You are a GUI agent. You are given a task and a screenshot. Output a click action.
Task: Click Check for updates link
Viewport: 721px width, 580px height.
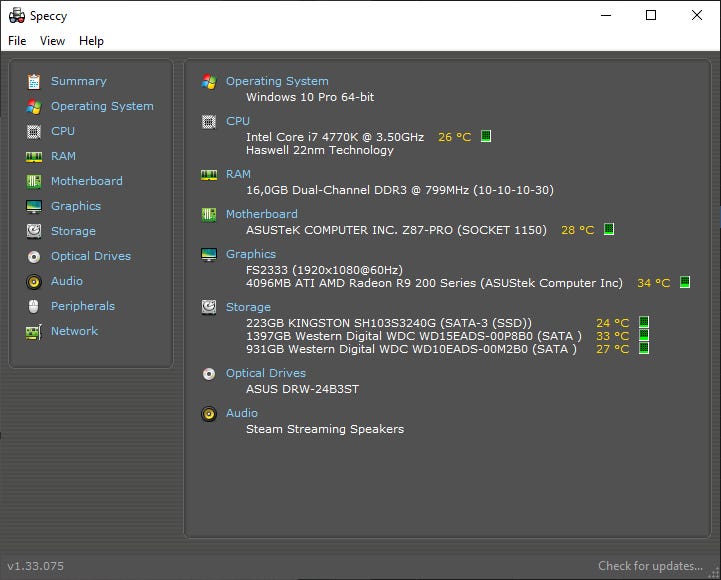tap(650, 566)
